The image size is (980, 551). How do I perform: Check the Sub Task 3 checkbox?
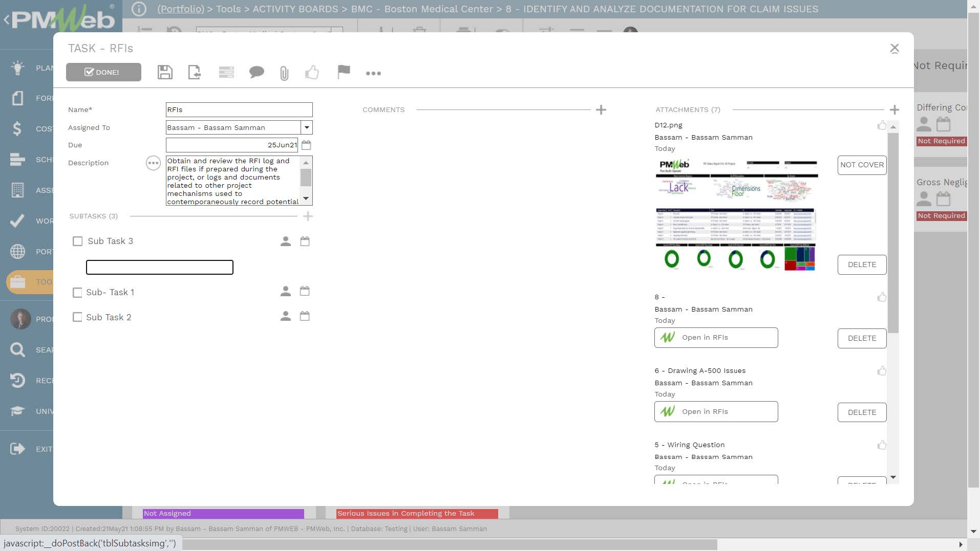(78, 241)
